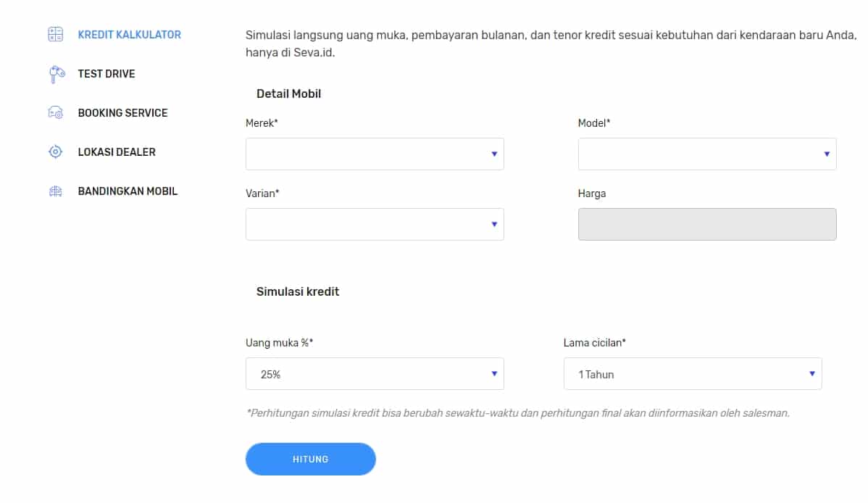Open the Kredit Kalkulator menu item

129,35
